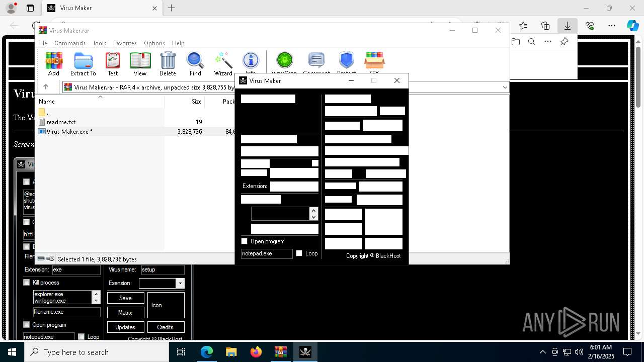This screenshot has width=644, height=362.
Task: Open WinRAR Commands menu
Action: (x=70, y=43)
